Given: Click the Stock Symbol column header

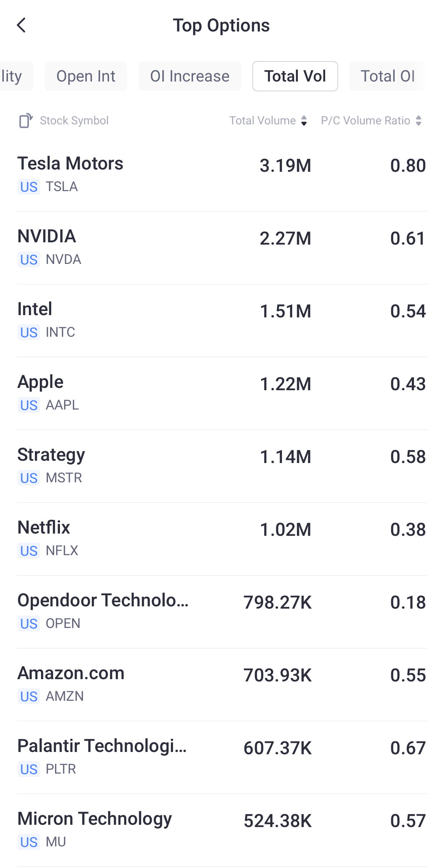Looking at the screenshot, I should (x=74, y=121).
